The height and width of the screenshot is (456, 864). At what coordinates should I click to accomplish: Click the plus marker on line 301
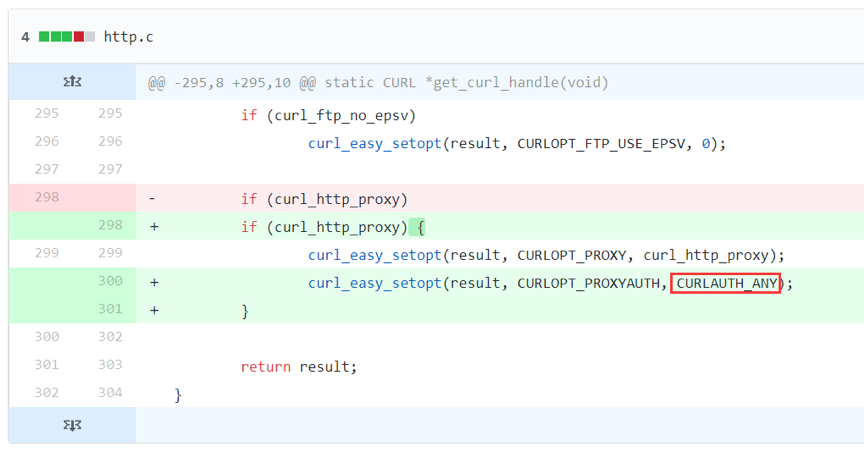(x=154, y=311)
